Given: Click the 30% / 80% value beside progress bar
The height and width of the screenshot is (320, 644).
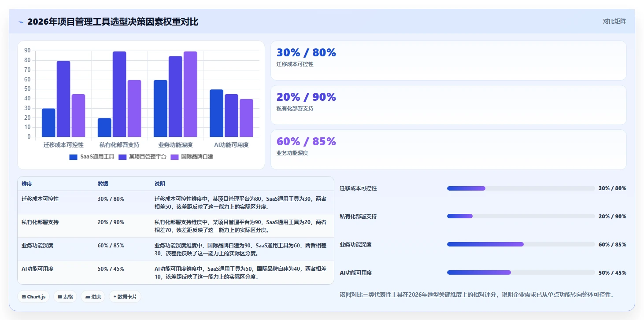Looking at the screenshot, I should point(612,188).
